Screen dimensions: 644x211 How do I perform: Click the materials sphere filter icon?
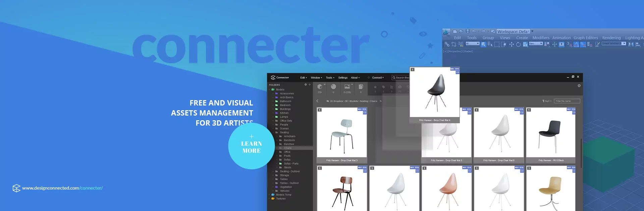(333, 87)
